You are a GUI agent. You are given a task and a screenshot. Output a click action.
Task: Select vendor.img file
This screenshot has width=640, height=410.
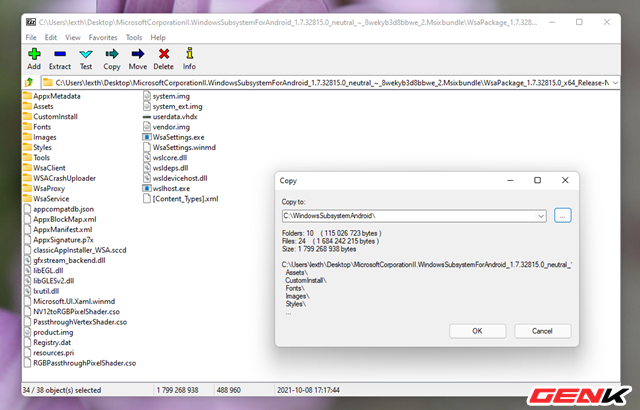coord(167,127)
